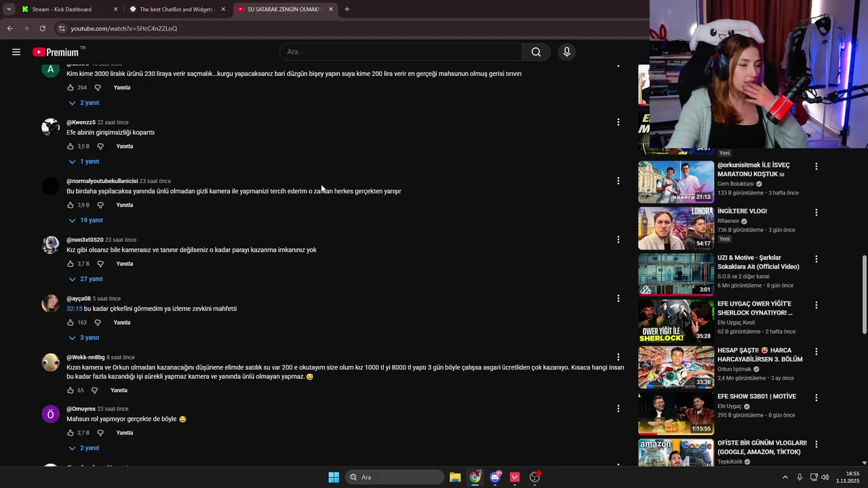Open a new browser tab
868x488 pixels.
347,9
